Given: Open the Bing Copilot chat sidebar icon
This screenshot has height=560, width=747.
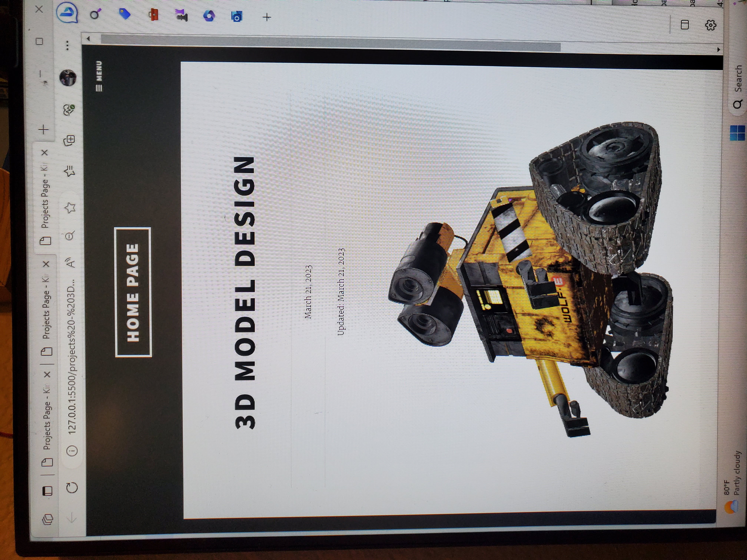Looking at the screenshot, I should tap(67, 12).
